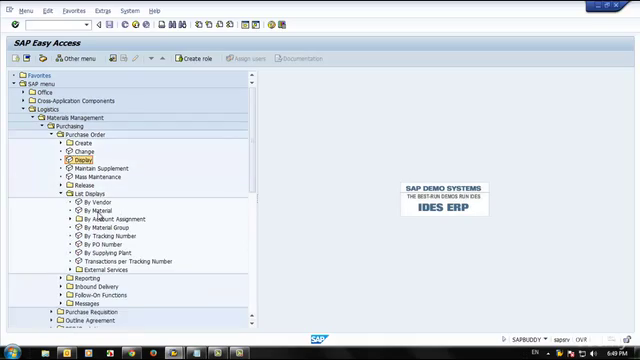
Task: Click the Change Favorites pencil icon
Action: (135, 58)
